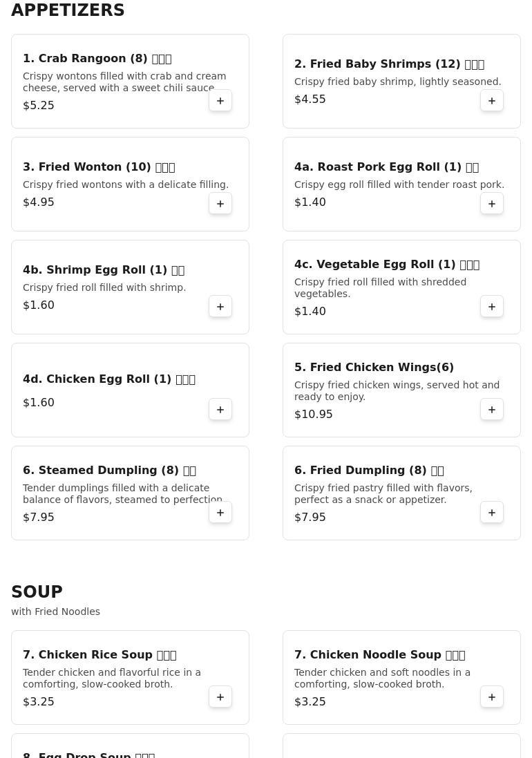Open Fried Chicken Wings(6) item details
The image size is (532, 758).
[374, 368]
